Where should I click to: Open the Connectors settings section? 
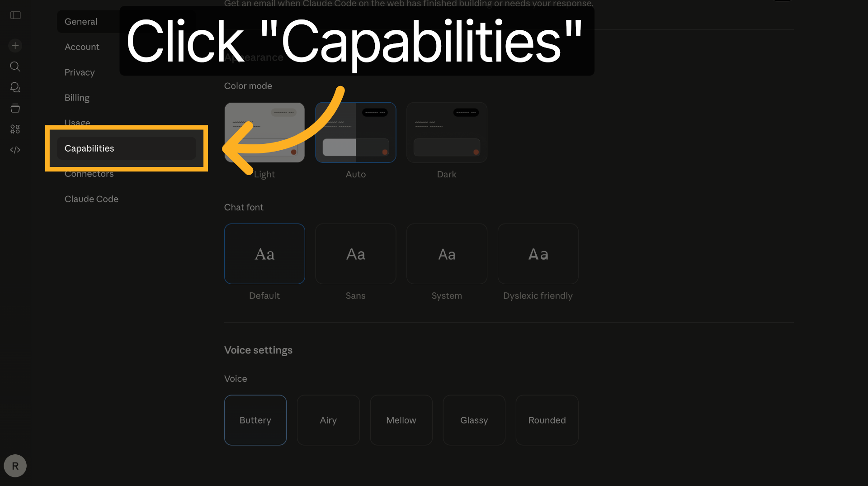[x=89, y=173]
